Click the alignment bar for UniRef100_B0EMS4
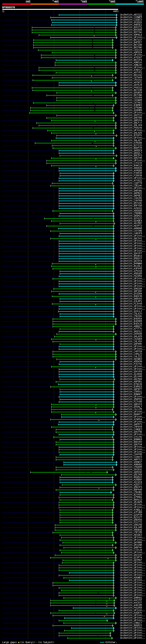This screenshot has width=146, height=644. click(85, 319)
